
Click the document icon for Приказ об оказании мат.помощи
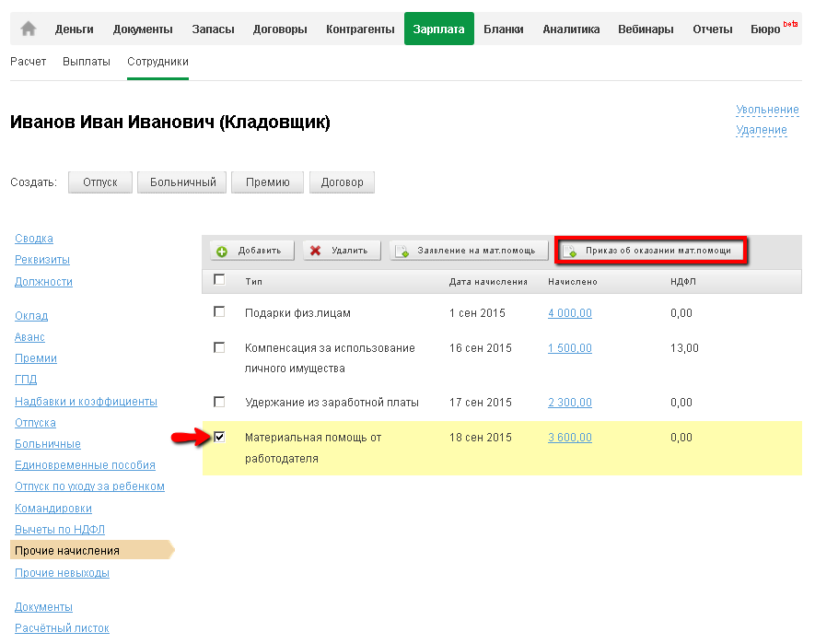(570, 251)
